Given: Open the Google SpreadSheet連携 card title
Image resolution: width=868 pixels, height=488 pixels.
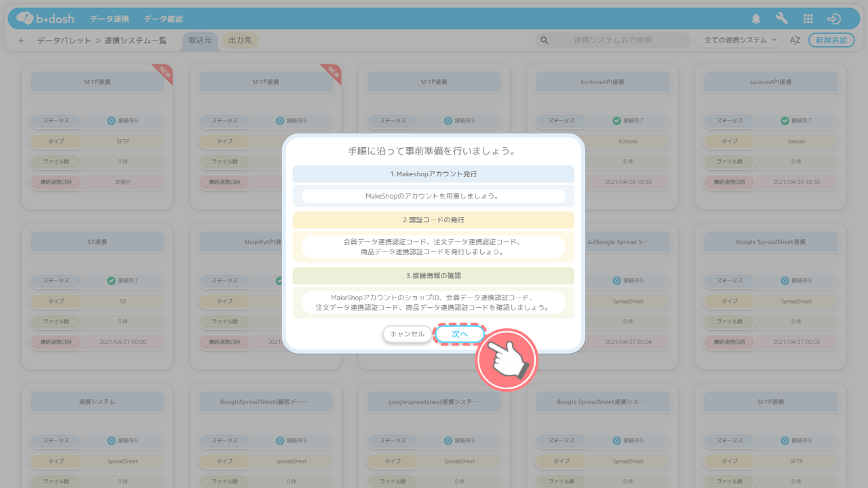Looking at the screenshot, I should point(772,242).
